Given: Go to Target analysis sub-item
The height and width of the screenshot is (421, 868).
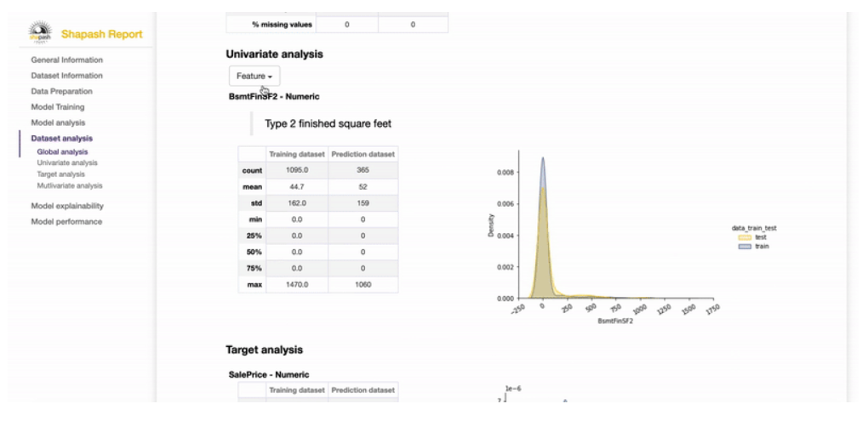Looking at the screenshot, I should coord(61,174).
